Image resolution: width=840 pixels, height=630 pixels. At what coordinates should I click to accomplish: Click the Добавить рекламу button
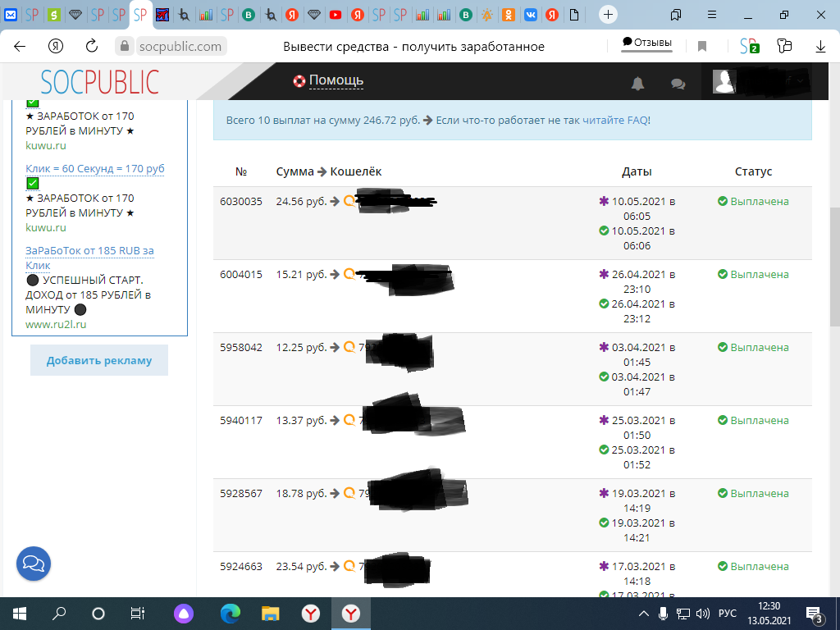99,360
